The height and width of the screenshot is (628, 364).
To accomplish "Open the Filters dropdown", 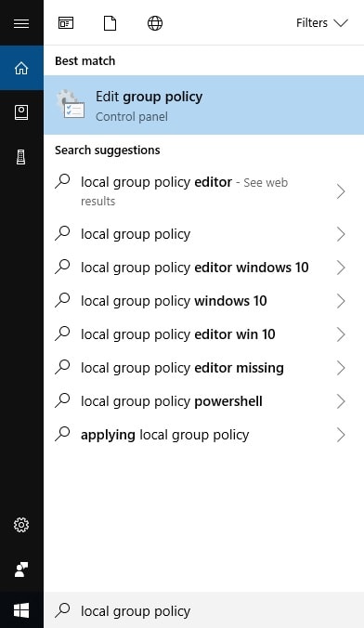I will coord(322,23).
